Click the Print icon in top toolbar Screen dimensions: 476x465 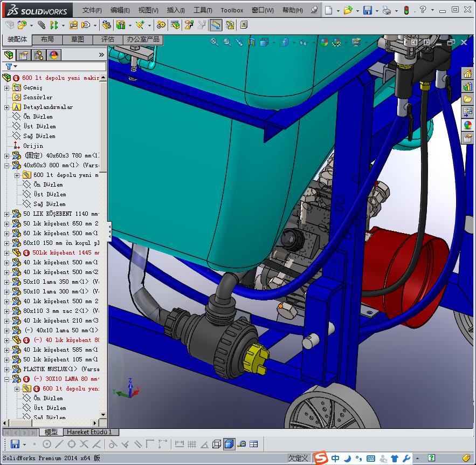click(x=387, y=10)
